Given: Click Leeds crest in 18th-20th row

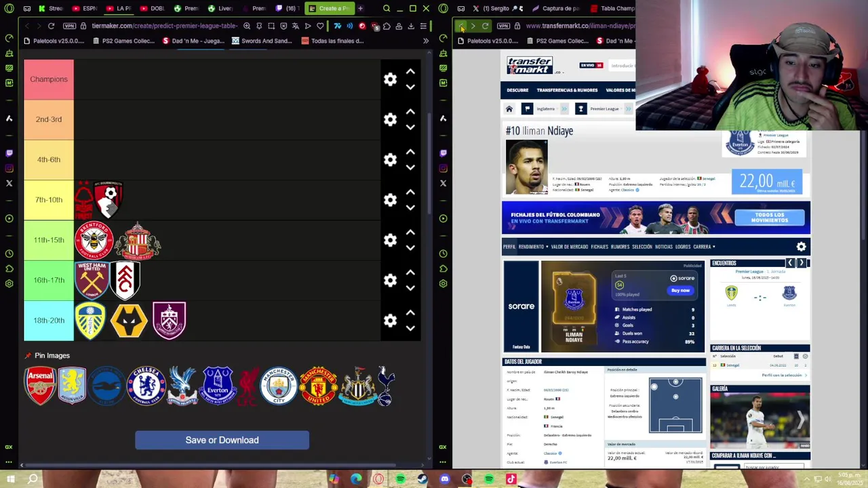Looking at the screenshot, I should [x=90, y=321].
